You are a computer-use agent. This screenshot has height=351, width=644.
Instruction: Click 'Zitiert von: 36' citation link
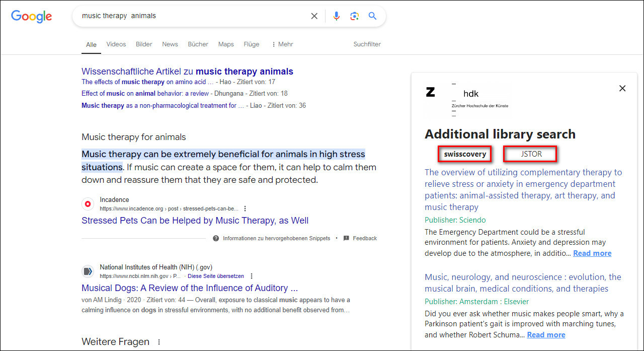click(x=286, y=105)
